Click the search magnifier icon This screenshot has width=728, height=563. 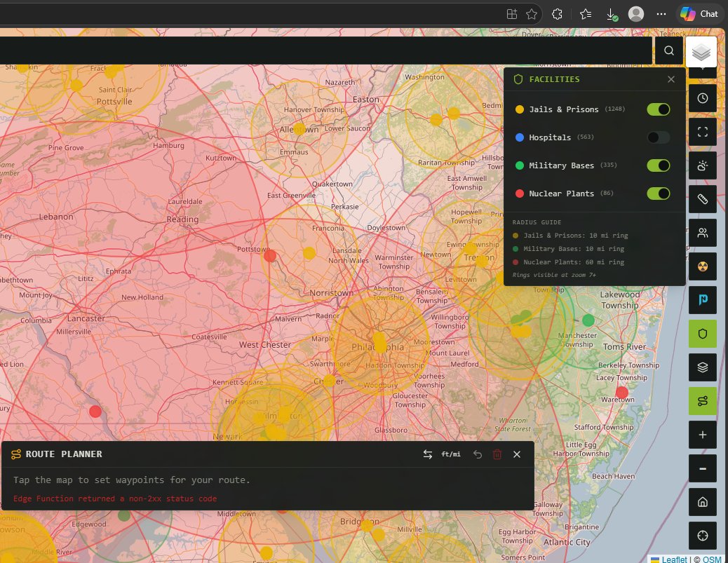668,50
